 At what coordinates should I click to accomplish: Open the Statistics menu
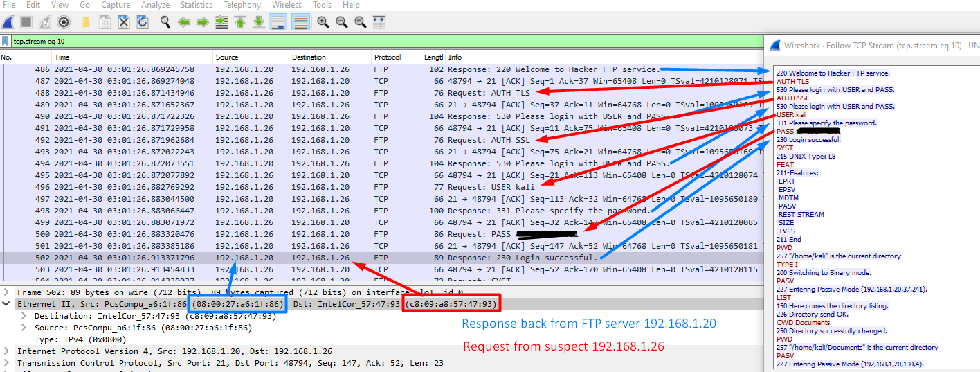click(x=197, y=5)
